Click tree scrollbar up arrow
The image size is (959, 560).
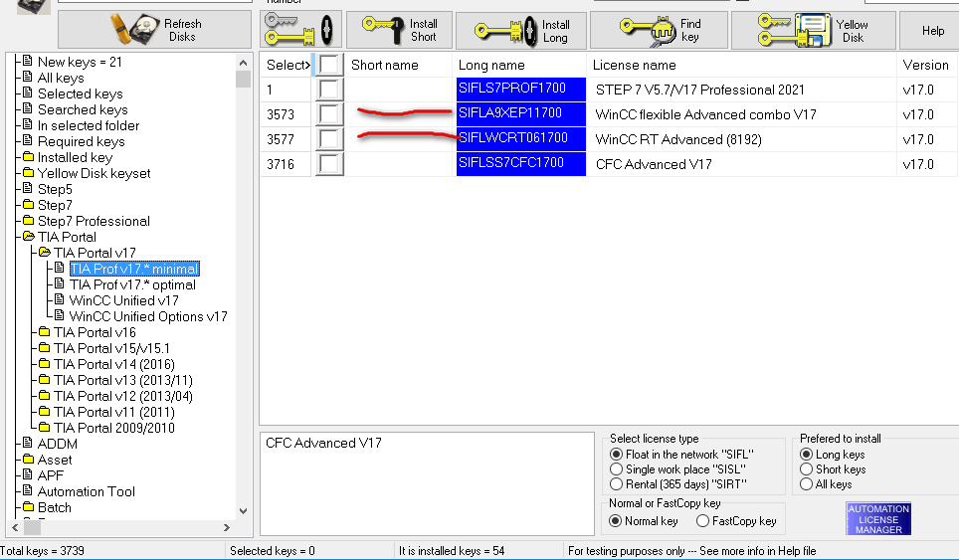[243, 63]
